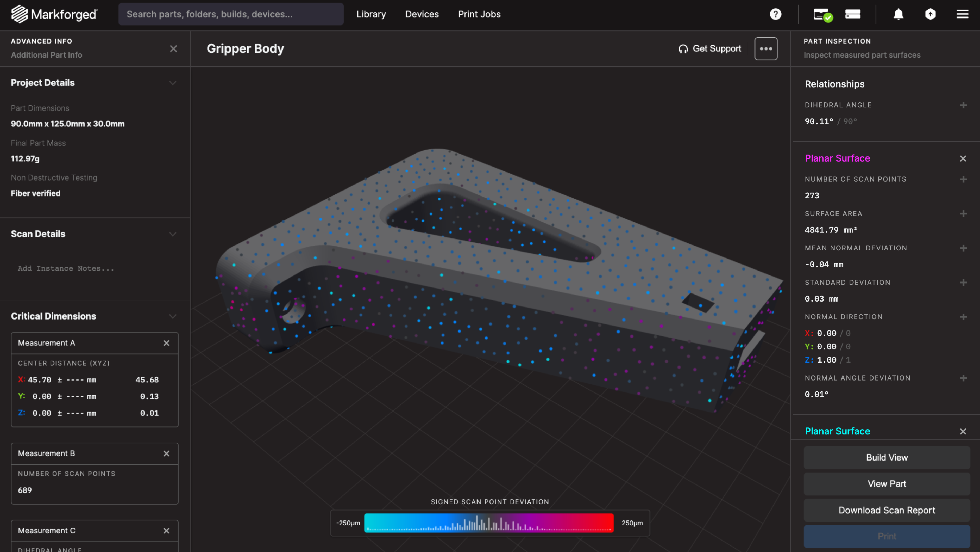Collapse the Scan Details section

[x=173, y=234]
